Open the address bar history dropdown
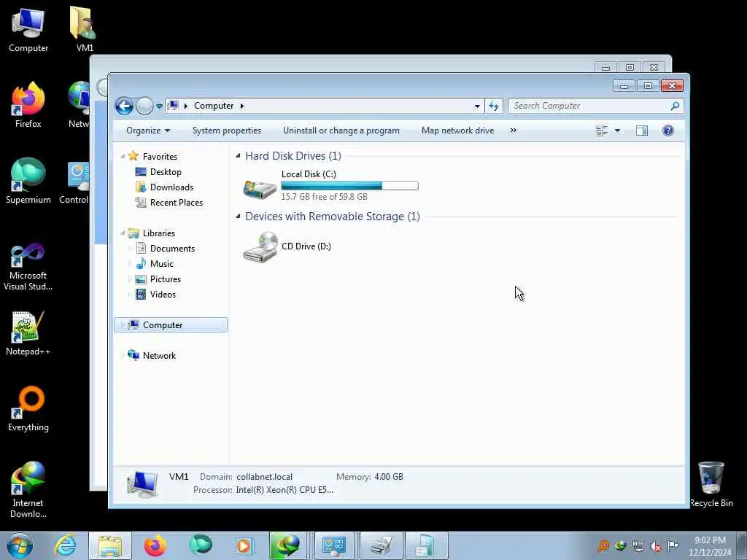 point(477,106)
